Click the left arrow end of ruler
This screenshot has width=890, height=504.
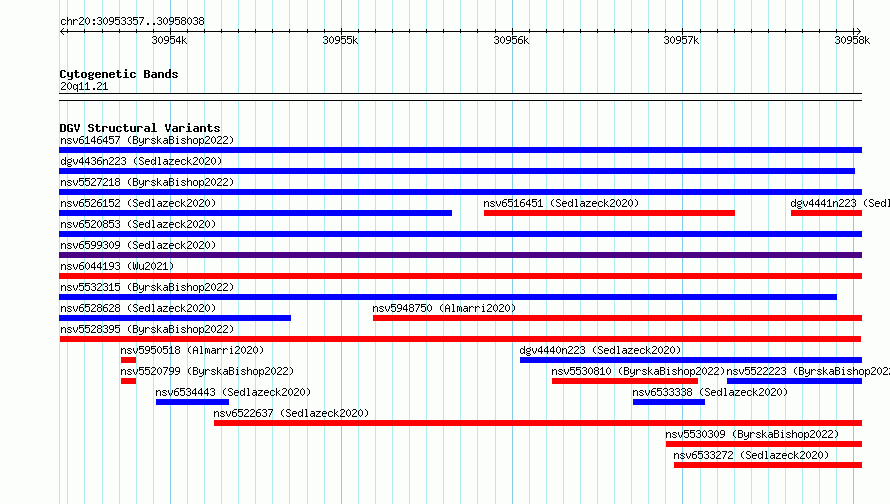point(62,31)
